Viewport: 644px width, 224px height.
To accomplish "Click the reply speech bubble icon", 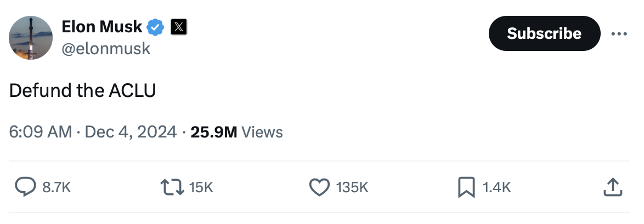I will 25,187.
